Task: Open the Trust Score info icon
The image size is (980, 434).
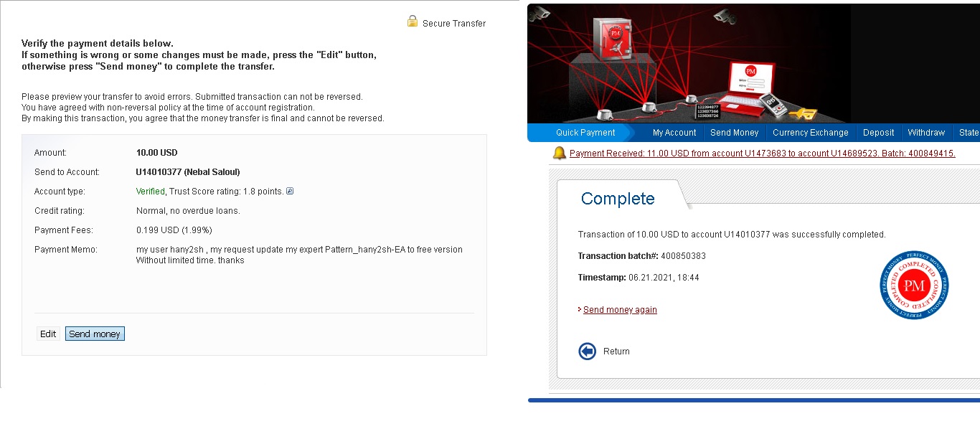Action: 290,191
